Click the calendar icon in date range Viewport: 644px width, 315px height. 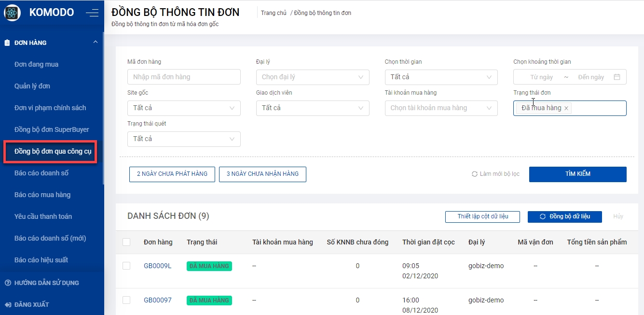point(617,77)
